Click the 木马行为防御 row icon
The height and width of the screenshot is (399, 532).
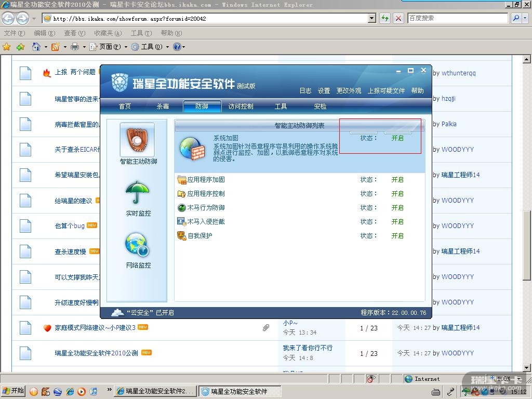click(181, 208)
